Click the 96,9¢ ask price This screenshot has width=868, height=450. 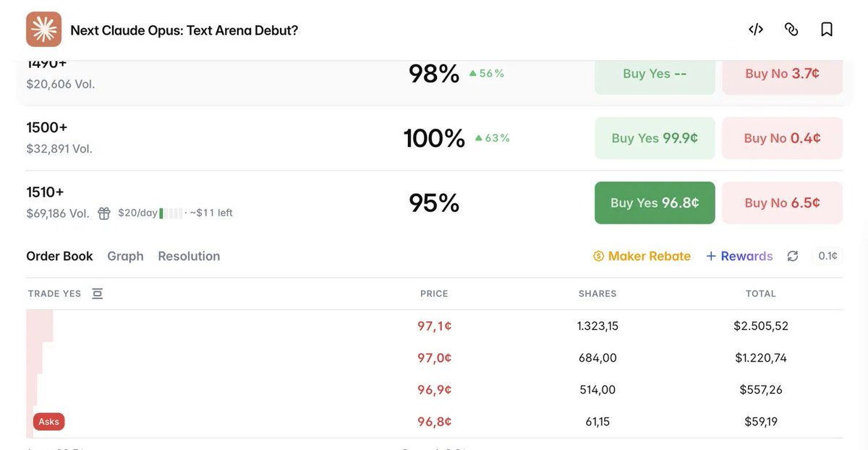tap(435, 390)
